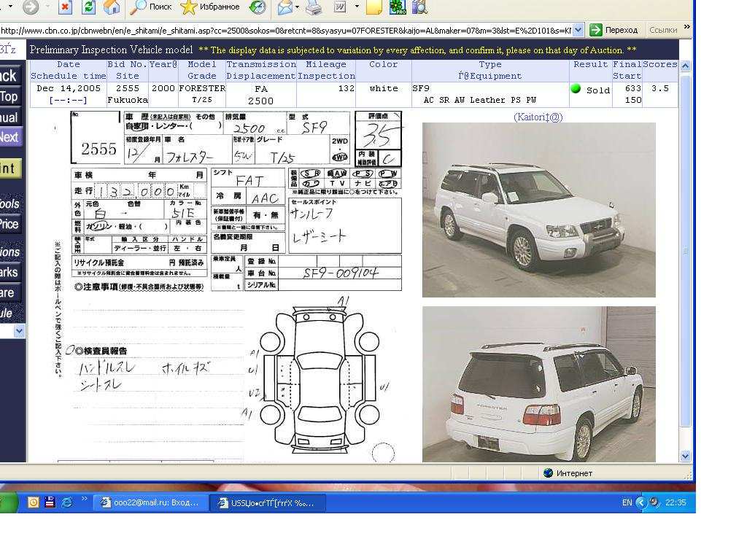Click the Price button in the sidebar
Screen dimensions: 747x560
pyautogui.click(x=10, y=224)
